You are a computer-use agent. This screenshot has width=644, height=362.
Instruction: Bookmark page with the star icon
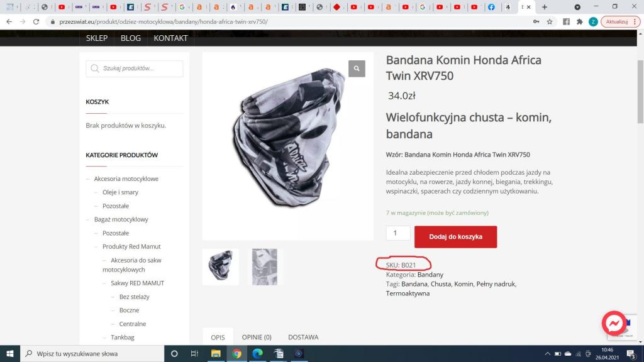(550, 22)
